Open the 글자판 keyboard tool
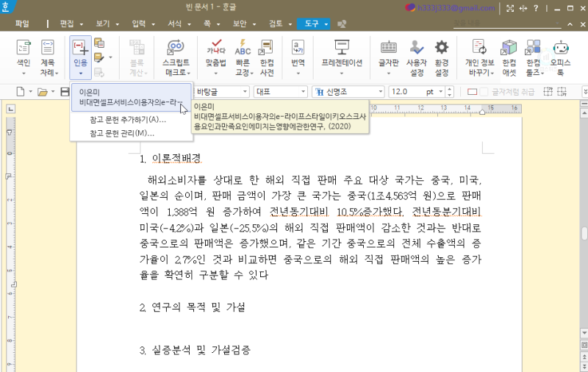This screenshot has height=372, width=588. [389, 57]
